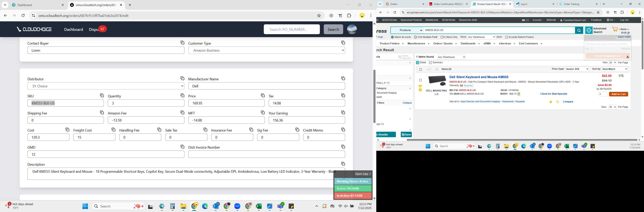Open Advanced Search crosshair icon
The image size is (644, 212).
[589, 30]
